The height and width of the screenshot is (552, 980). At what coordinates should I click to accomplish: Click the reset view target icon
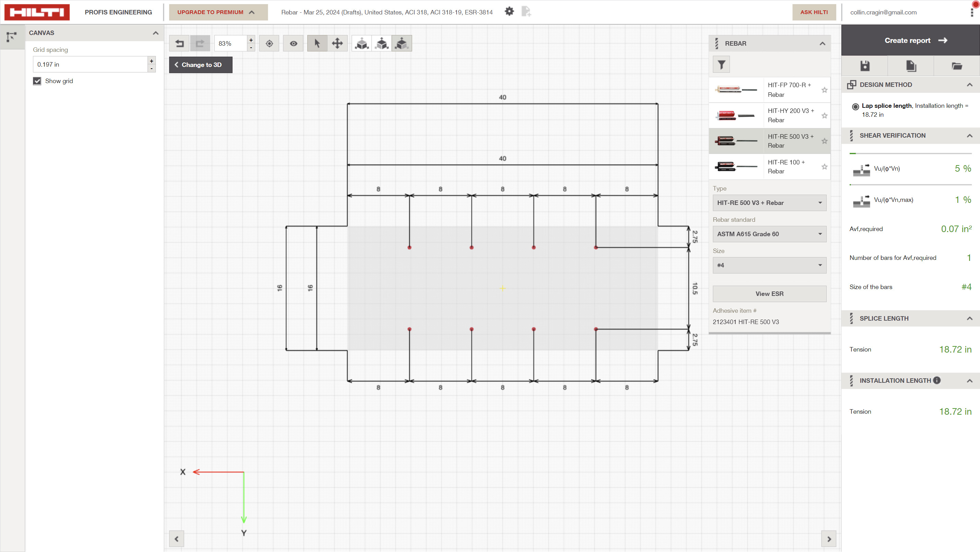[269, 43]
